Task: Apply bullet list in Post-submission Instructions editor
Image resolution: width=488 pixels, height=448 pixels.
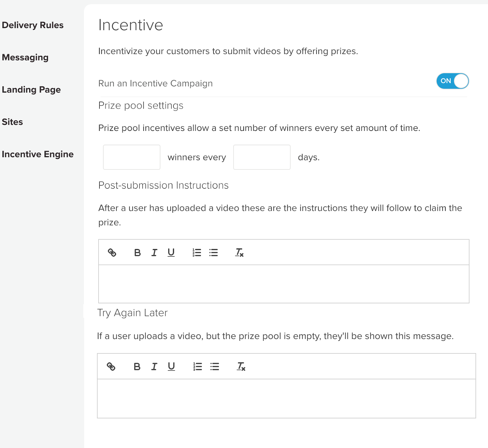Action: [213, 252]
